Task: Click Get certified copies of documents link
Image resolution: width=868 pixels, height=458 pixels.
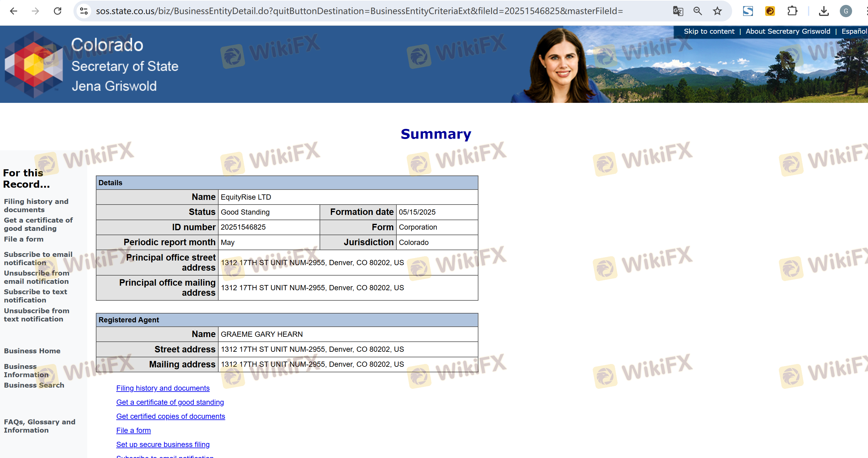Action: pyautogui.click(x=170, y=416)
